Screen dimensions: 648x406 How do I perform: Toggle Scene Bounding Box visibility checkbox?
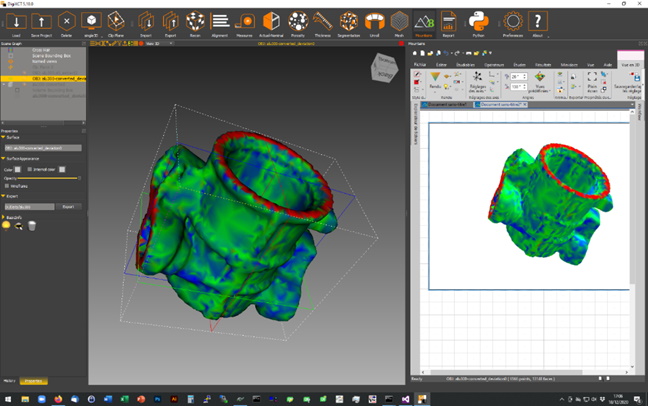11,56
